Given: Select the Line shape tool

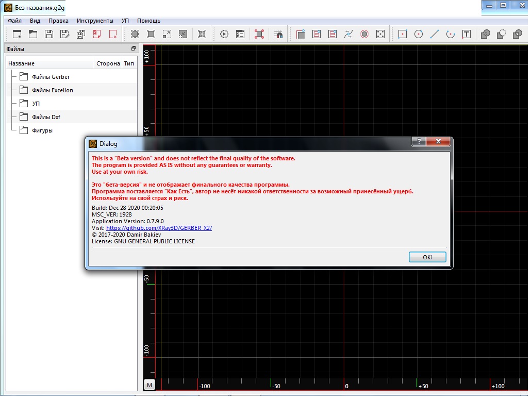Looking at the screenshot, I should coord(435,34).
